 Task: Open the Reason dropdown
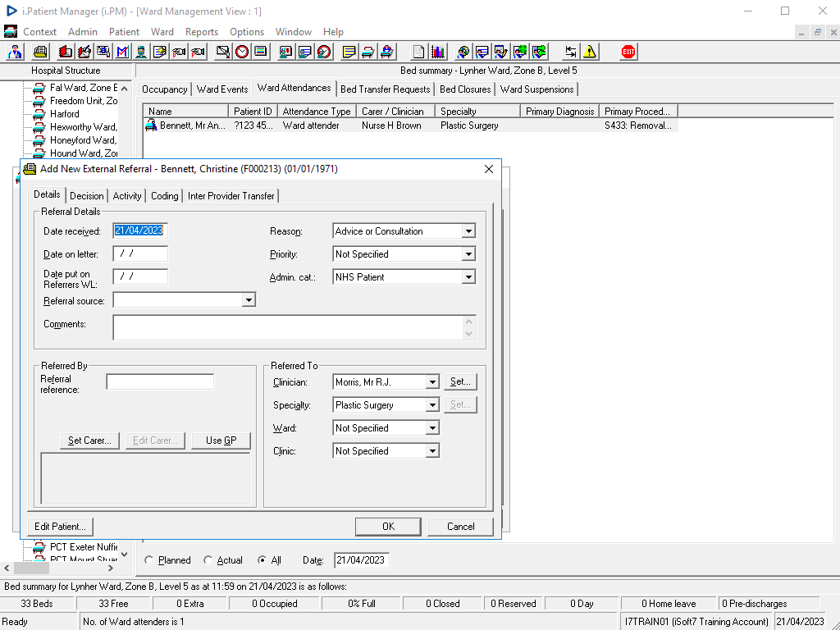[x=468, y=231]
